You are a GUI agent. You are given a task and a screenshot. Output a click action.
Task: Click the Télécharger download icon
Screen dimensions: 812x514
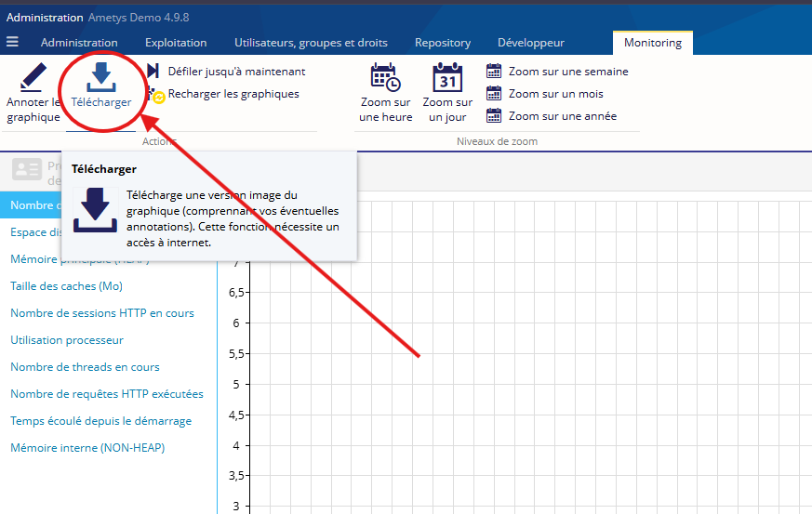[x=101, y=77]
